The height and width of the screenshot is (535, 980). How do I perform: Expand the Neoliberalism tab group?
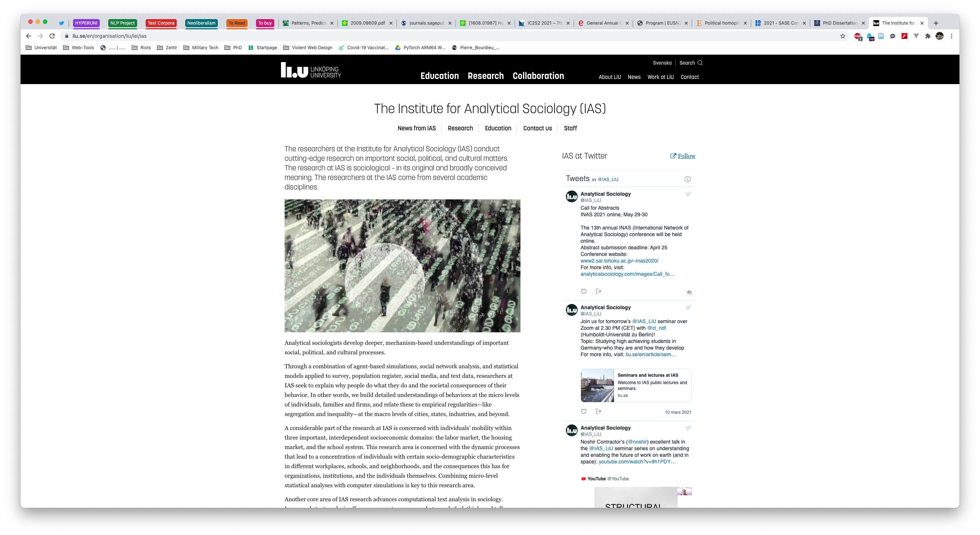[201, 23]
